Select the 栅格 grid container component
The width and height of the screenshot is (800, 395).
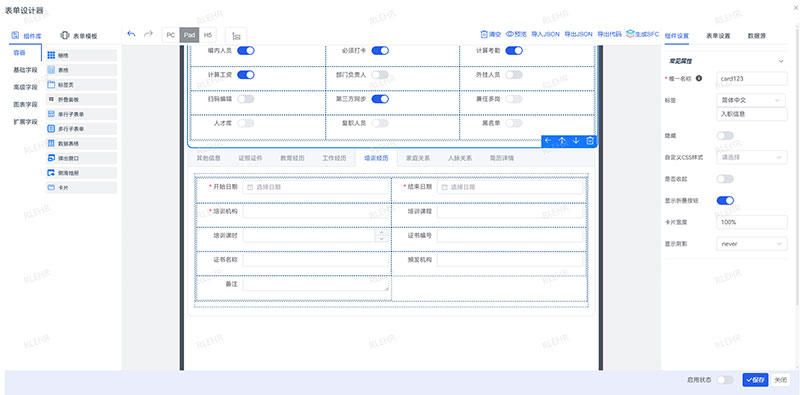81,55
